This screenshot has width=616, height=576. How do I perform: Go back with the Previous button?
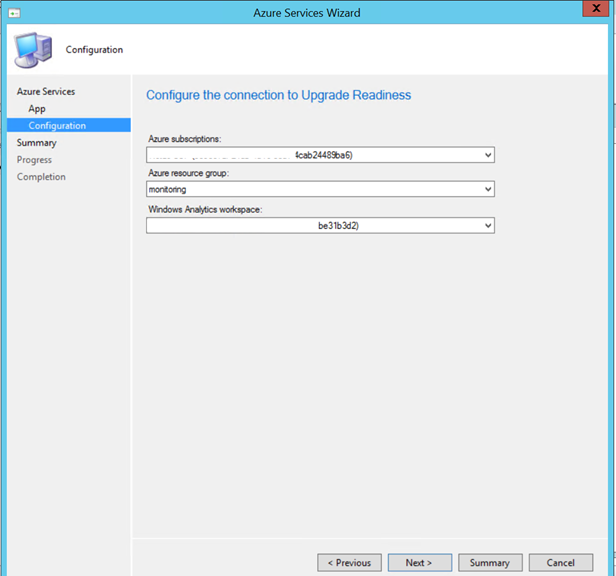349,563
